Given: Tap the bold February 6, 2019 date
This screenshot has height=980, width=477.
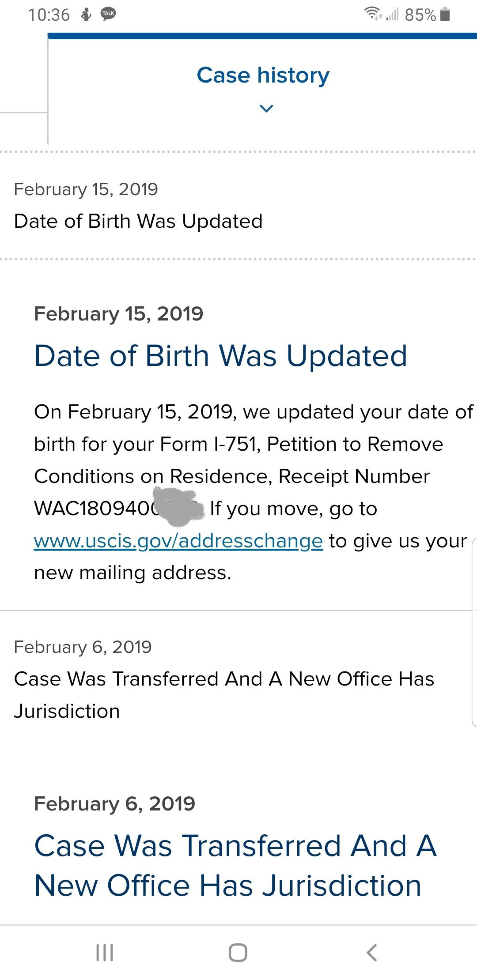Looking at the screenshot, I should pos(115,803).
